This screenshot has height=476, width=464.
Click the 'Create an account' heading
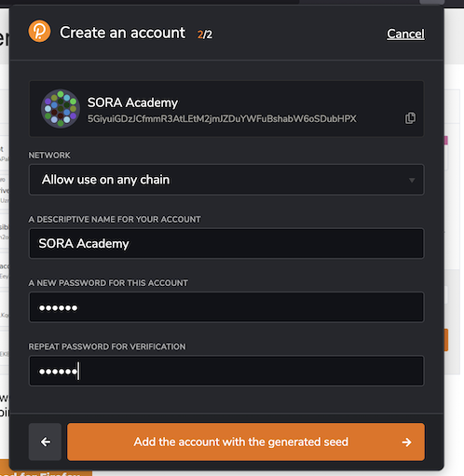pos(122,33)
